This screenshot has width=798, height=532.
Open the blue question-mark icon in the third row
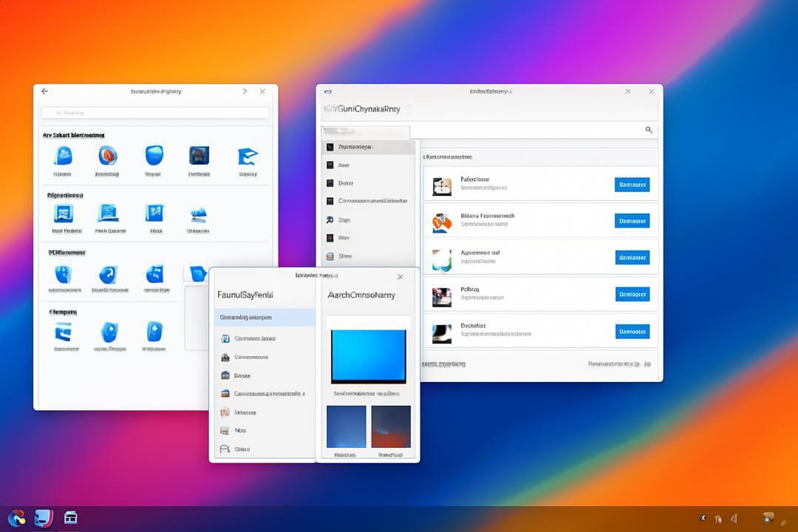pyautogui.click(x=108, y=275)
